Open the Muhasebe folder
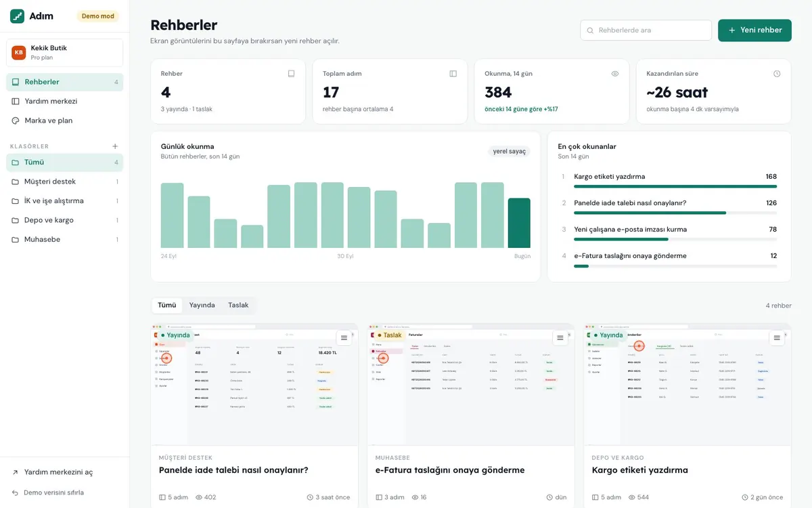 pyautogui.click(x=65, y=240)
